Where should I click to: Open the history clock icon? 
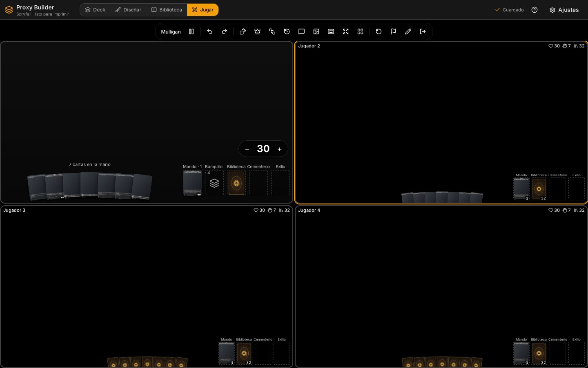pyautogui.click(x=287, y=31)
